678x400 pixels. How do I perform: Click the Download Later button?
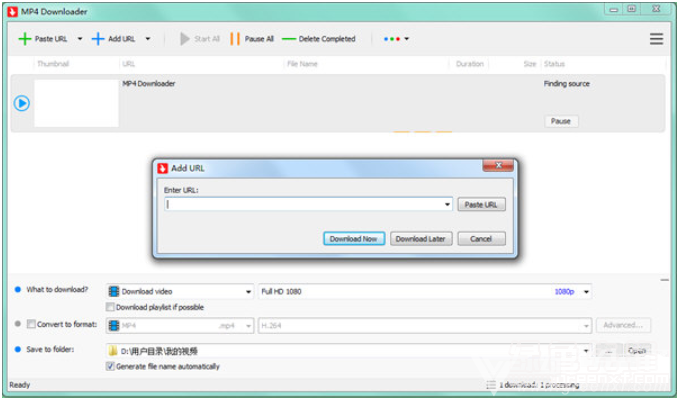[421, 239]
